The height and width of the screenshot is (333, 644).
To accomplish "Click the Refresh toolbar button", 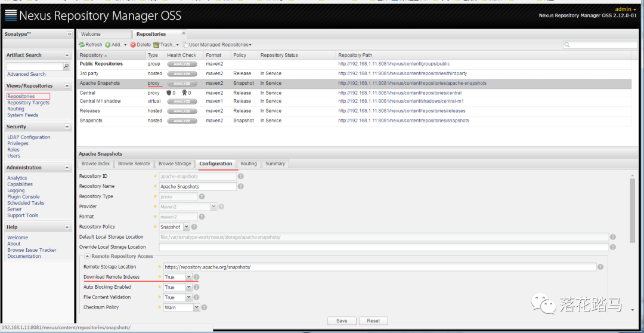I will coord(91,44).
